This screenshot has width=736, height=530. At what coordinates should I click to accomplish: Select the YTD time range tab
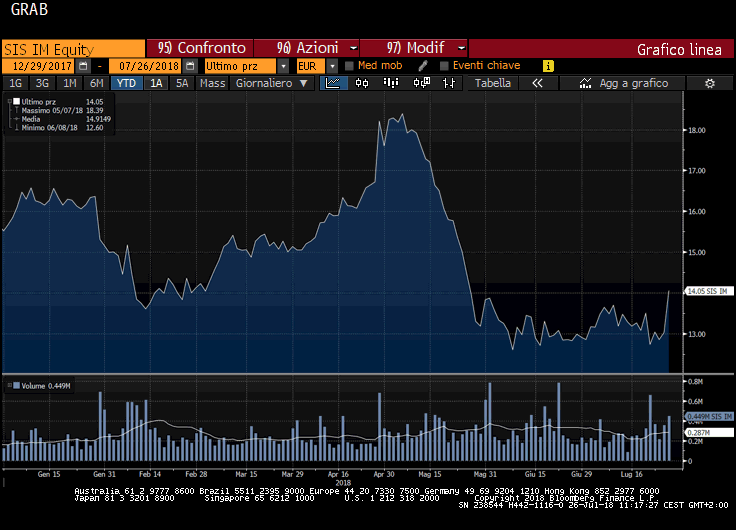[126, 83]
